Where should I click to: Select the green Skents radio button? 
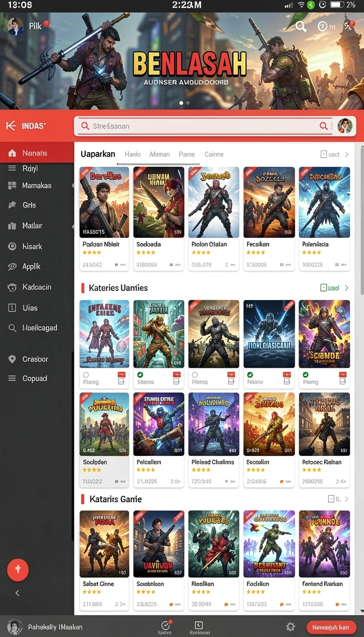140,375
